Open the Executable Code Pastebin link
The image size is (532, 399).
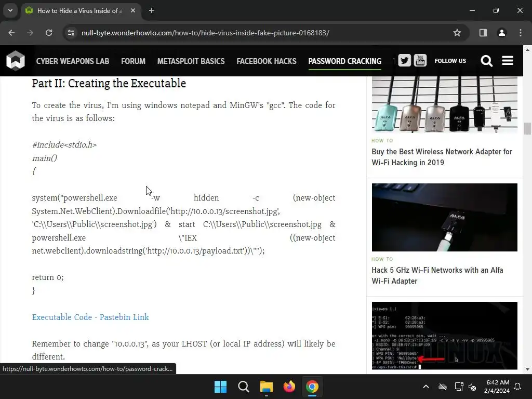coord(90,317)
